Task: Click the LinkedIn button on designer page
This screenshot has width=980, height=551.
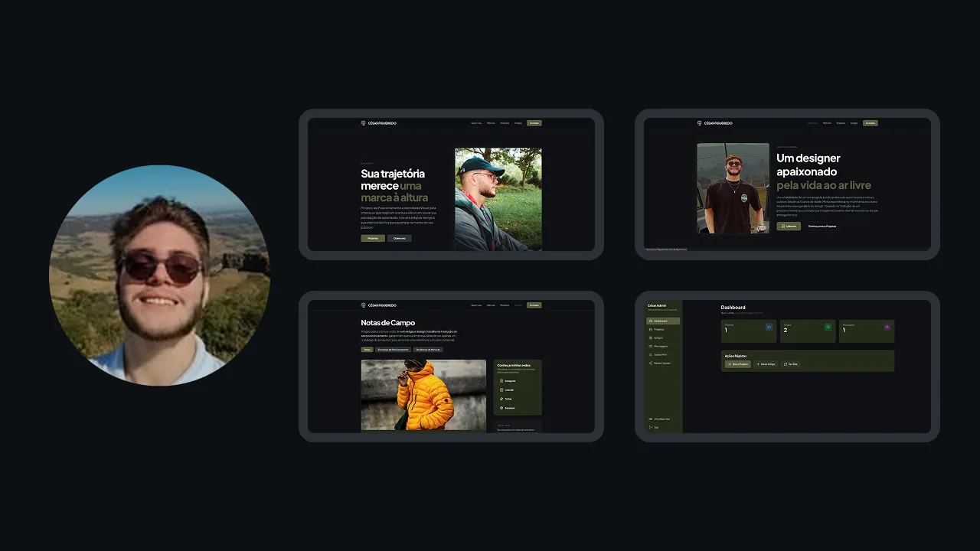Action: 788,226
